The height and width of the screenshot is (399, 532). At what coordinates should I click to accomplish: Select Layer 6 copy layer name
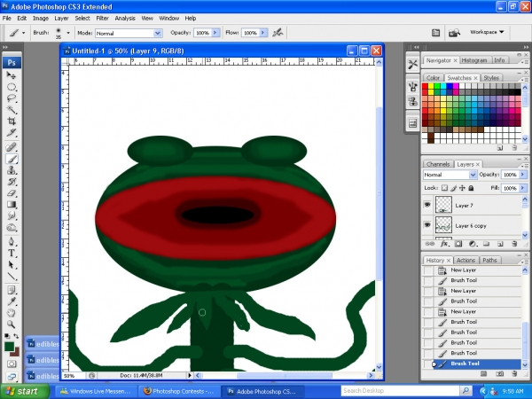(470, 225)
